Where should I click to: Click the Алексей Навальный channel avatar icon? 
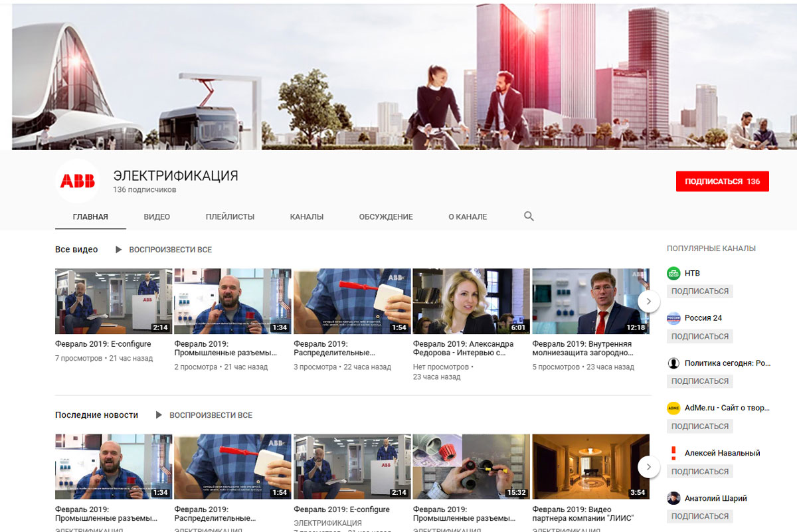click(673, 453)
